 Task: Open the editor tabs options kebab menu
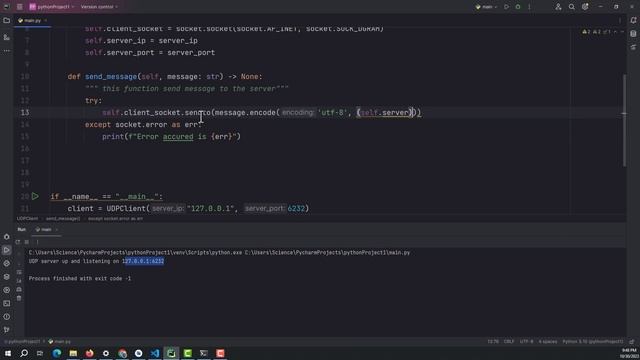coord(620,20)
